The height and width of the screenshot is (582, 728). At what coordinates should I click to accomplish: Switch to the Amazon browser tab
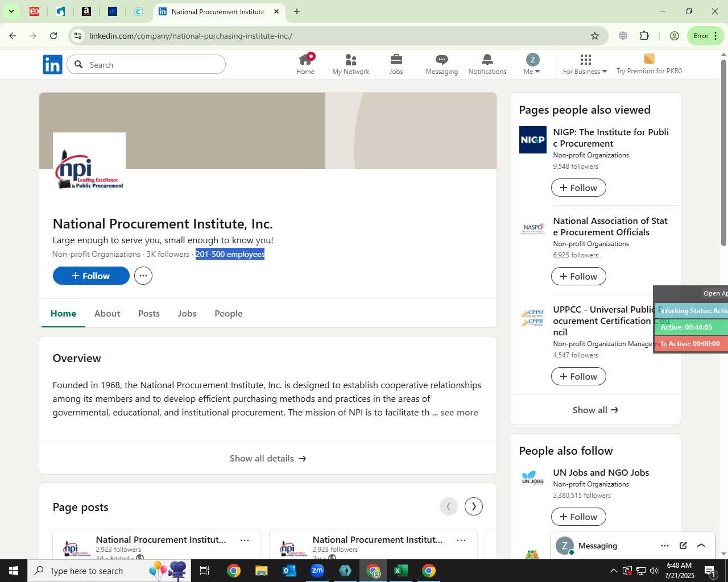click(86, 11)
